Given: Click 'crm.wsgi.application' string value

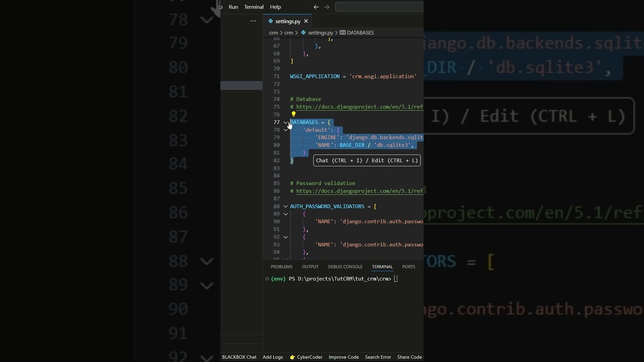Looking at the screenshot, I should [x=383, y=76].
